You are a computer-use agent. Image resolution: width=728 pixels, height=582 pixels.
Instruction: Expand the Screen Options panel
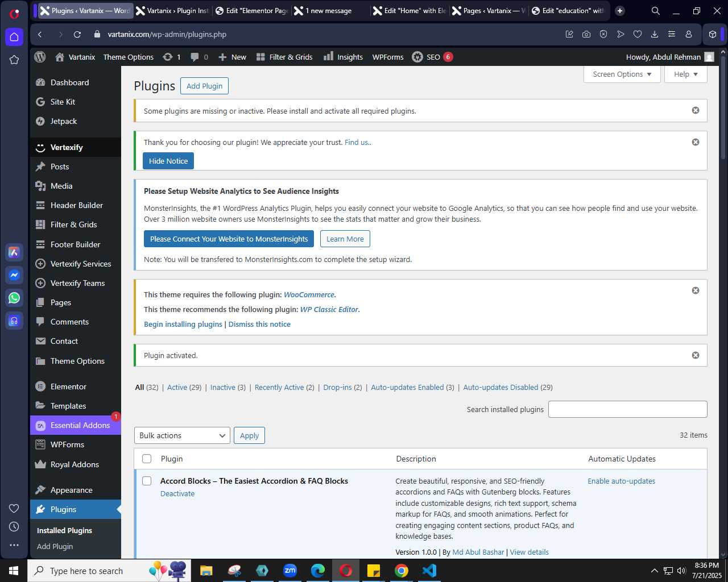[x=622, y=74]
